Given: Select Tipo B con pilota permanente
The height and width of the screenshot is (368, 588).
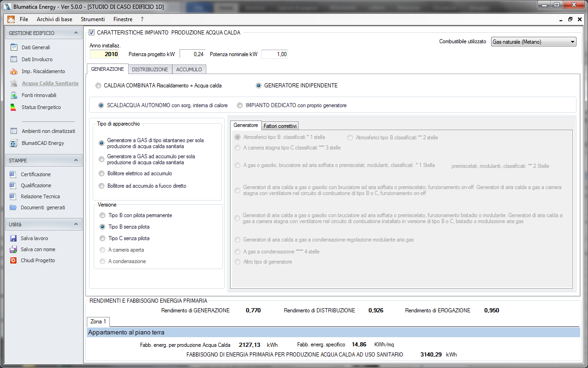Looking at the screenshot, I should coord(102,215).
